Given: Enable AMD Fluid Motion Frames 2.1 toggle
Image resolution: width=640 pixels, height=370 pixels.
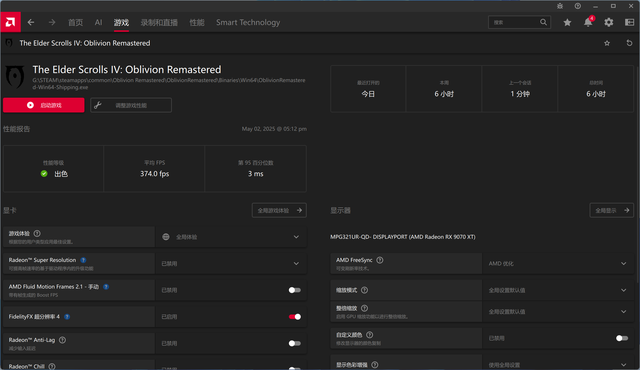Looking at the screenshot, I should point(294,290).
